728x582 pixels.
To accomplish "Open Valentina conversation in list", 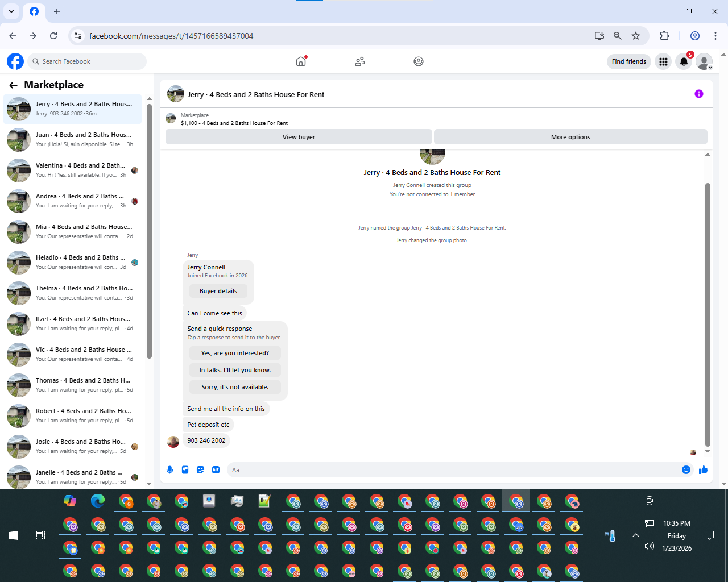I will 73,170.
